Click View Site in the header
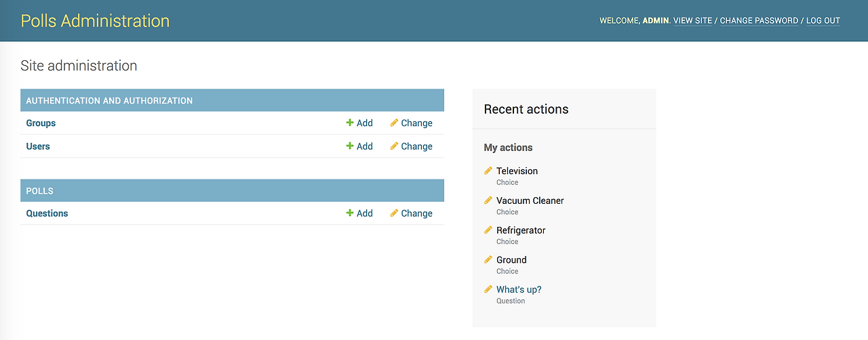Image resolution: width=868 pixels, height=340 pixels. click(x=692, y=21)
